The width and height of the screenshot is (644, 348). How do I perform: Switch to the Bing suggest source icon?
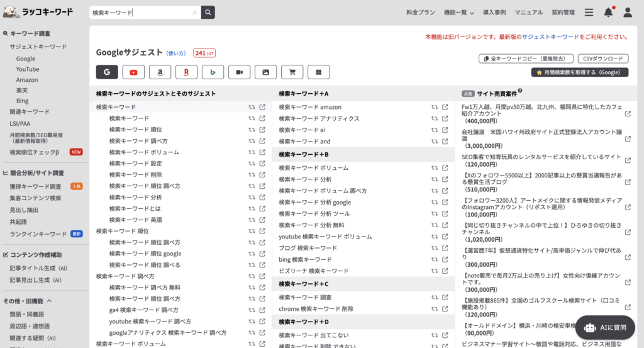pyautogui.click(x=213, y=72)
